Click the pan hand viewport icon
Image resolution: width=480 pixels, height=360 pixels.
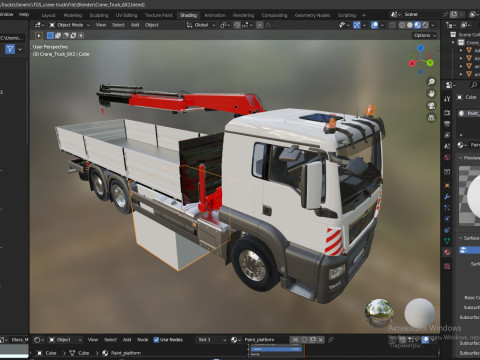[x=431, y=94]
